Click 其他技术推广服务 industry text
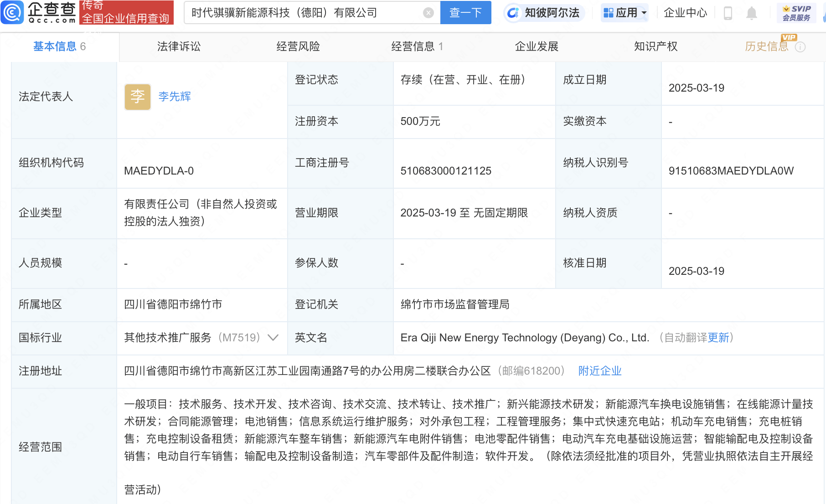Image resolution: width=826 pixels, height=504 pixels. (168, 338)
